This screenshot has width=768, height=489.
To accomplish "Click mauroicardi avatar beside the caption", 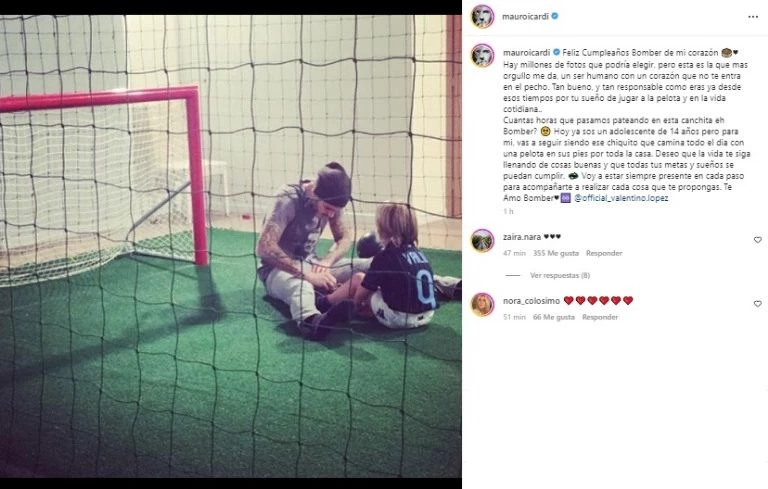I will 482,55.
